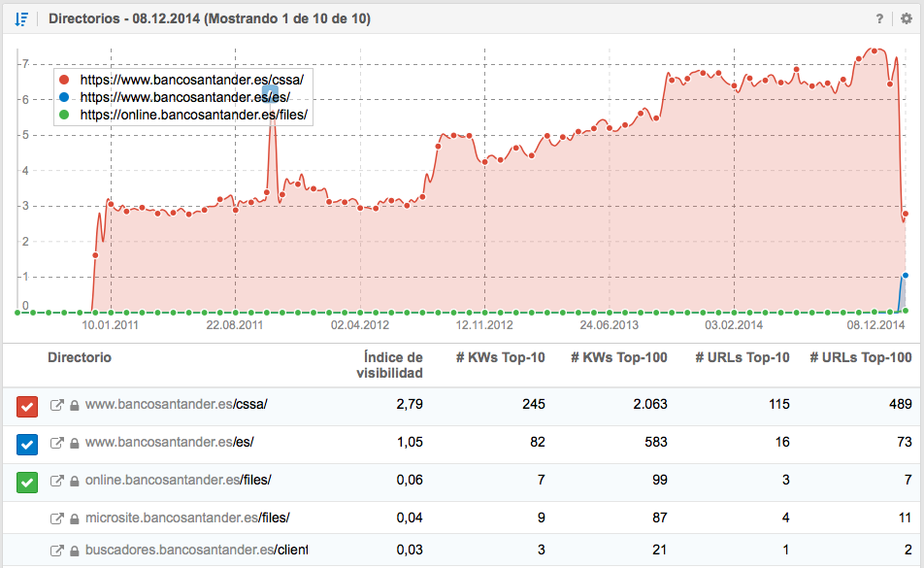This screenshot has height=568, width=924.
Task: Sort by the # KWs Top-10 column
Action: (x=500, y=357)
